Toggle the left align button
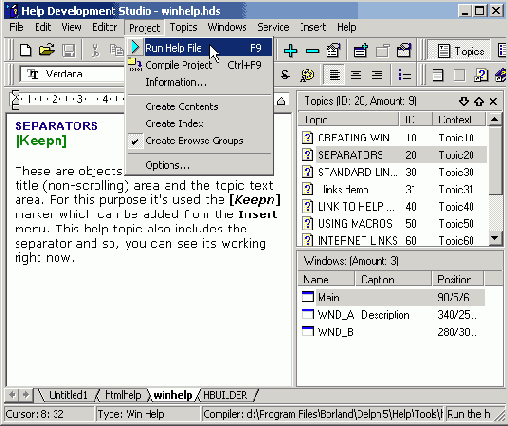This screenshot has width=508, height=426. coord(334,75)
